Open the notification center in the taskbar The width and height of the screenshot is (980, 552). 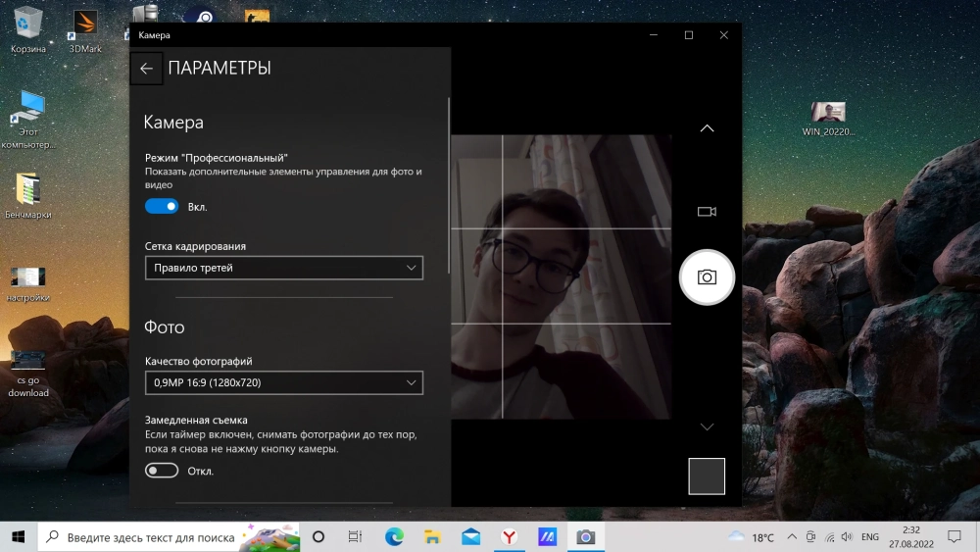click(x=954, y=537)
